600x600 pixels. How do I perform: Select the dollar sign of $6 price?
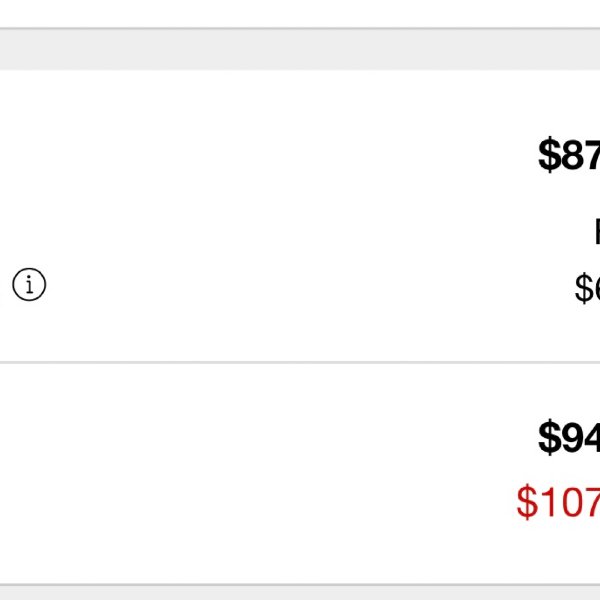pyautogui.click(x=584, y=288)
